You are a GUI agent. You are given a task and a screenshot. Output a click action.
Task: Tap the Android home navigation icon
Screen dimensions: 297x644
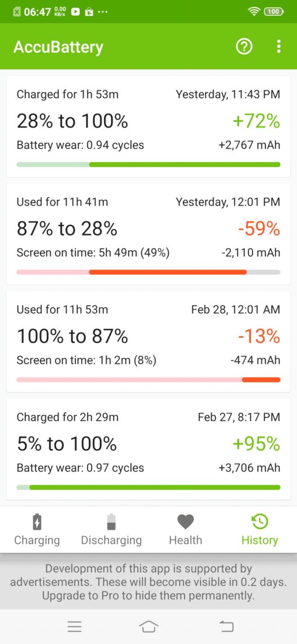148,626
